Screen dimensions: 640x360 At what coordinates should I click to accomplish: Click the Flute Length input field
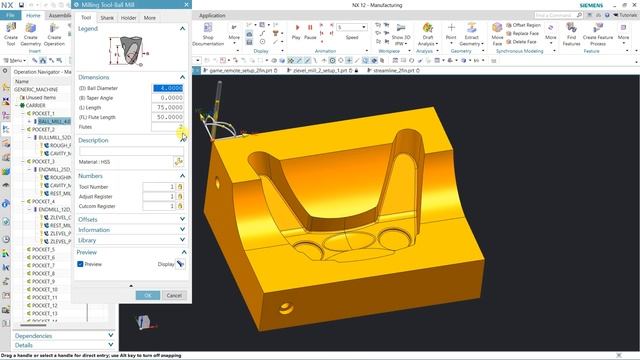pos(168,117)
